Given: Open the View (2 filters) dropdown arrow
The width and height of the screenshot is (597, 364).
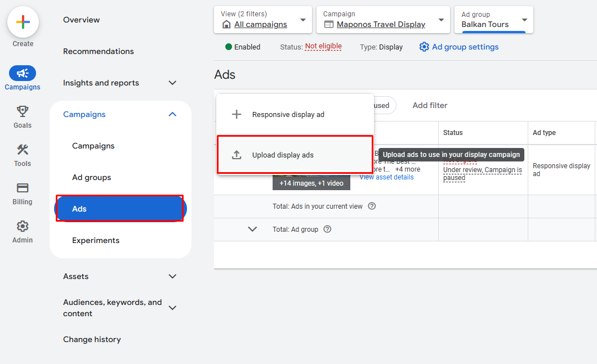Looking at the screenshot, I should [303, 20].
